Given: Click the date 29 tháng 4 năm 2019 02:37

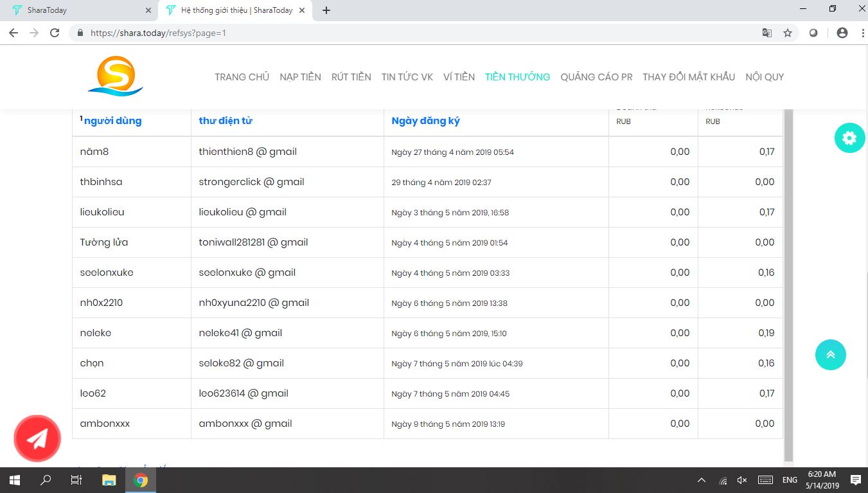Looking at the screenshot, I should pos(441,183).
